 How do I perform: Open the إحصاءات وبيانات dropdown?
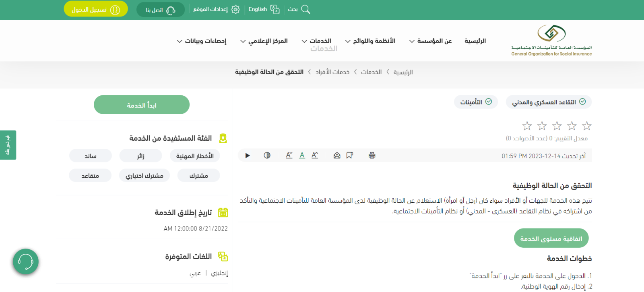click(x=202, y=41)
